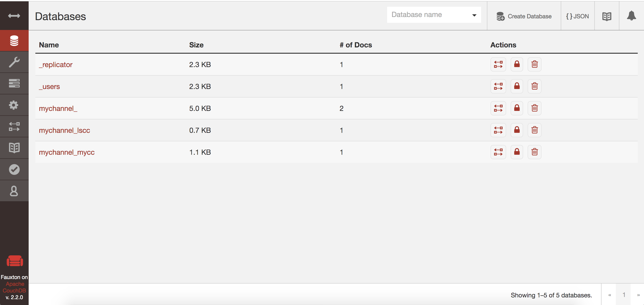Image resolution: width=644 pixels, height=305 pixels.
Task: Open Verify checkmark icon in sidebar
Action: click(14, 169)
